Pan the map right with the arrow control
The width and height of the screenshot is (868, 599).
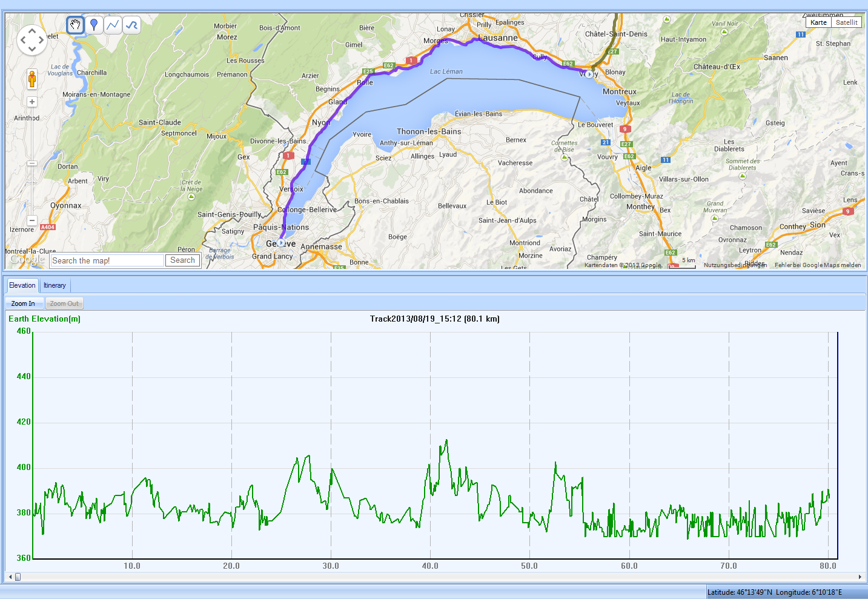[41, 41]
